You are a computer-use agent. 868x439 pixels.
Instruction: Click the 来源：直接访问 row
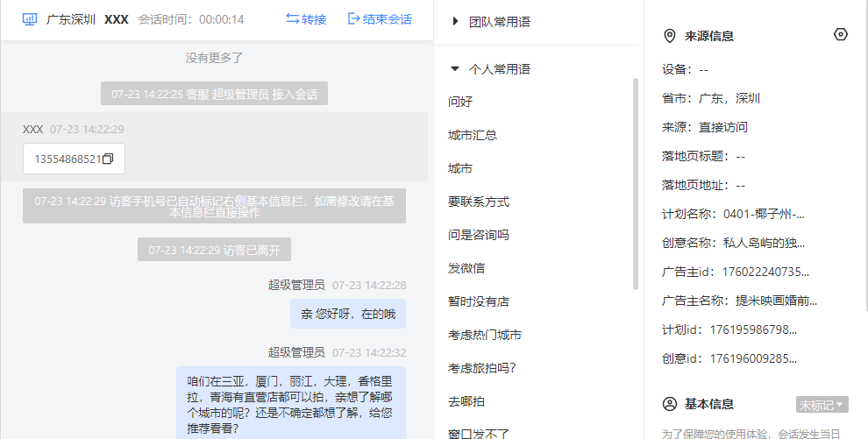705,127
